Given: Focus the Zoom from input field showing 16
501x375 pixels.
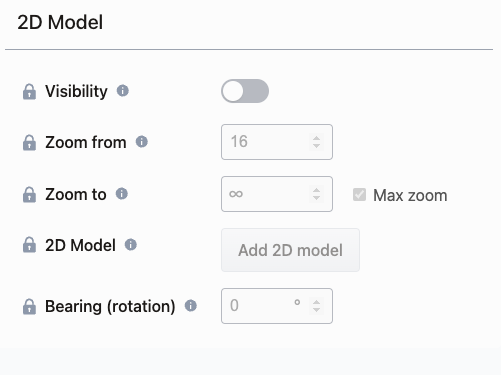Looking at the screenshot, I should coord(277,142).
